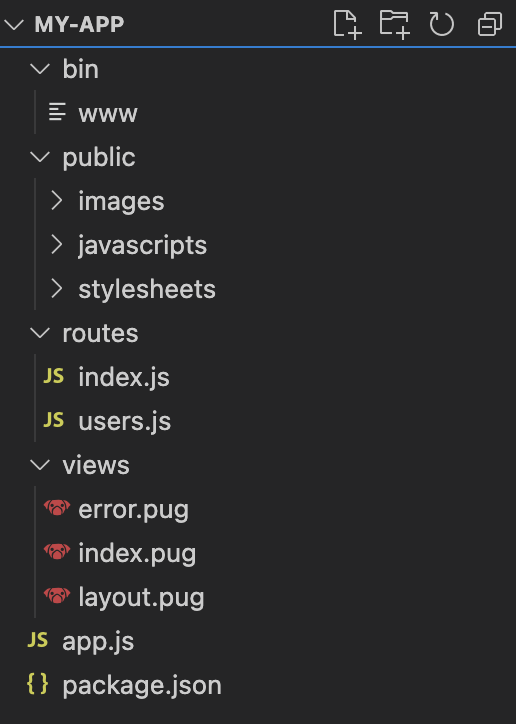Click the JS icon next to users.js
The width and height of the screenshot is (516, 724).
(54, 420)
